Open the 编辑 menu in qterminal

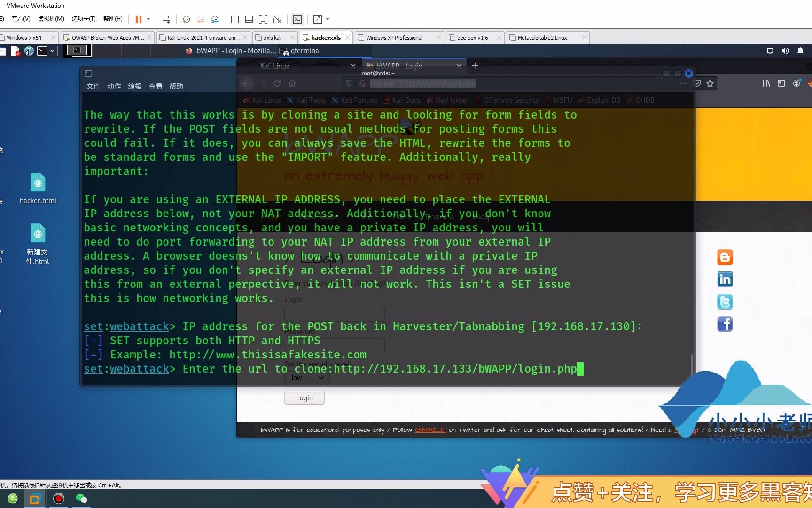[x=135, y=87]
